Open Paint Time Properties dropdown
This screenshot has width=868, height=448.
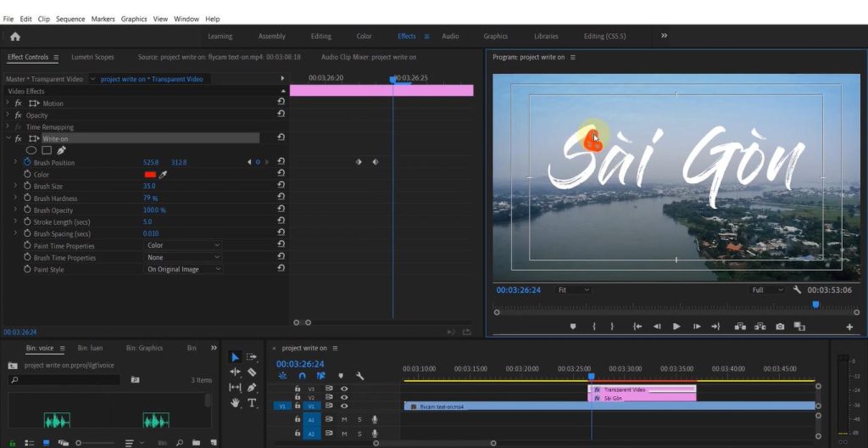click(x=183, y=245)
